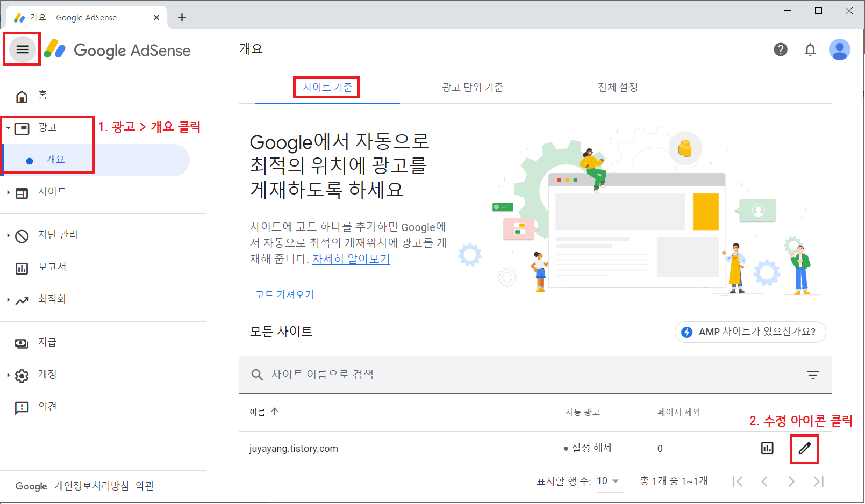The width and height of the screenshot is (865, 504).
Task: Switch to 광고 단위 기준 tab
Action: click(x=473, y=87)
